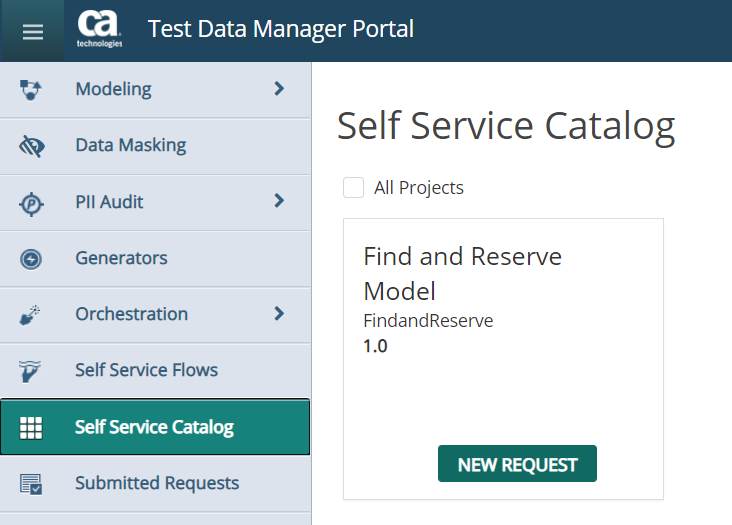Click the Orchestration icon
This screenshot has width=732, height=525.
(x=31, y=315)
